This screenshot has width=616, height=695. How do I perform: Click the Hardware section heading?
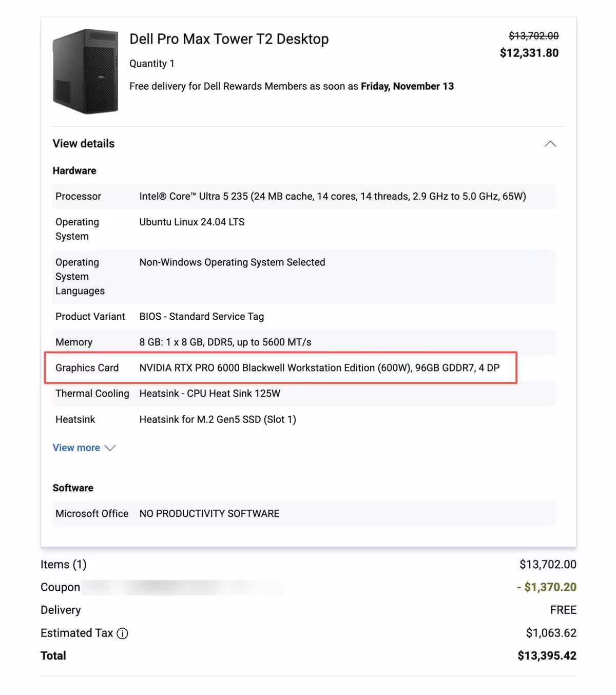coord(74,170)
